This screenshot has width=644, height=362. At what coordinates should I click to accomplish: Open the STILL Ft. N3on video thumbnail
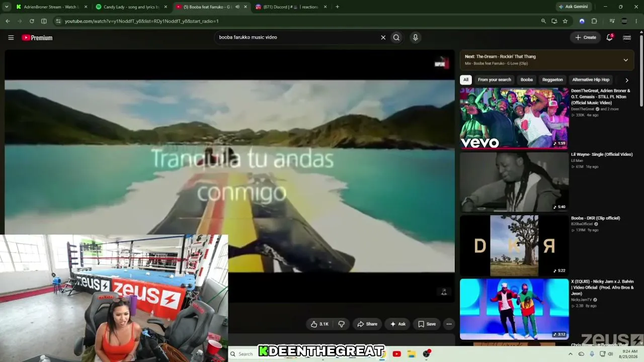(x=514, y=118)
